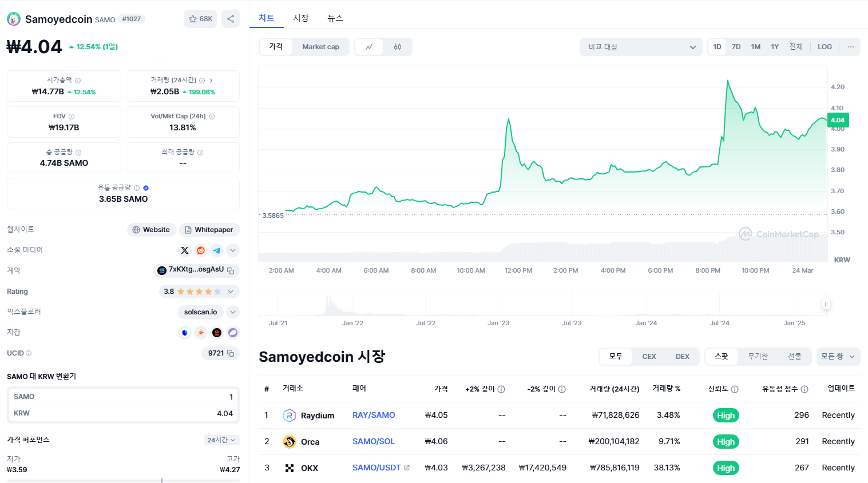Screen dimensions: 868x483
Task: Switch to the 차트 tab
Action: [x=267, y=18]
